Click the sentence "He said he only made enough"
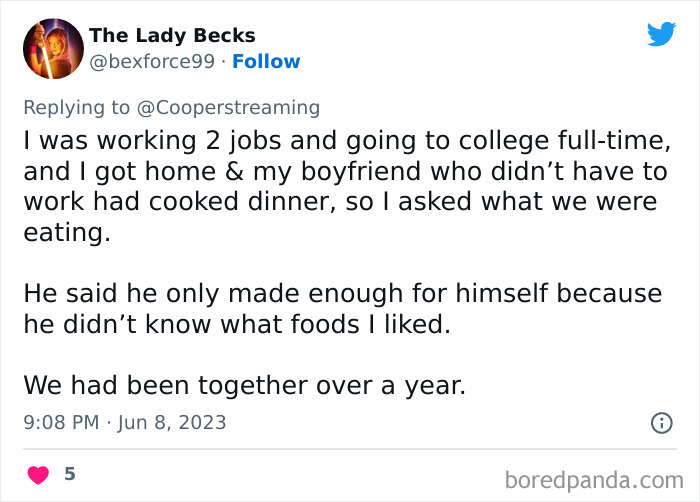700x502 pixels. click(x=342, y=294)
